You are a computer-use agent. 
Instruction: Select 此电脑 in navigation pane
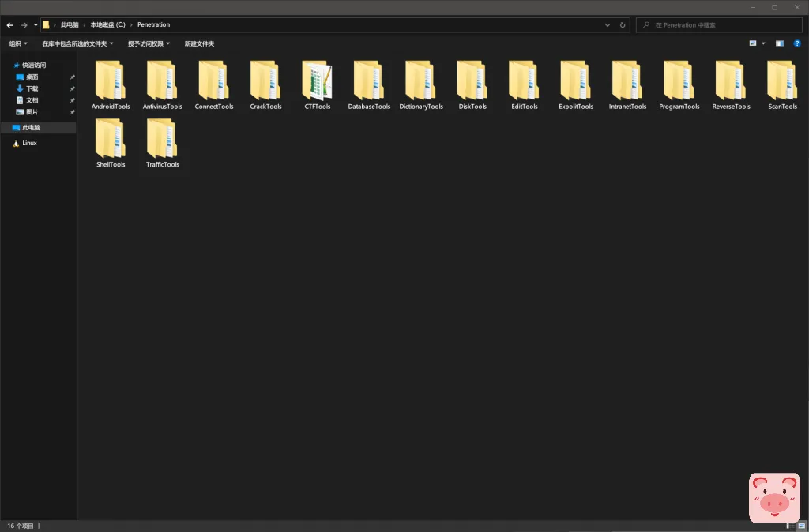[x=39, y=127]
